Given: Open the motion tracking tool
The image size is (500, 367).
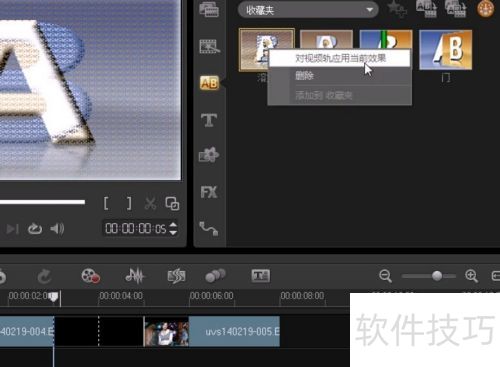Looking at the screenshot, I should 215,276.
